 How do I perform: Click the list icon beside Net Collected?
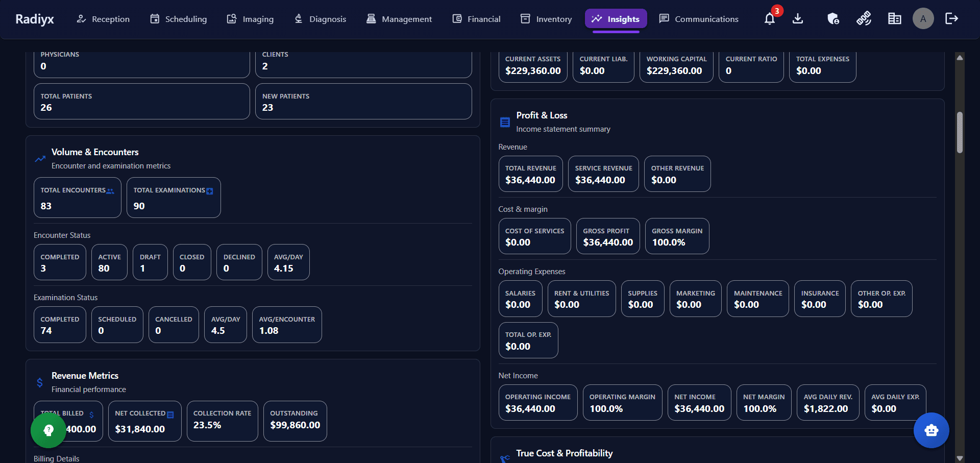[x=170, y=415]
